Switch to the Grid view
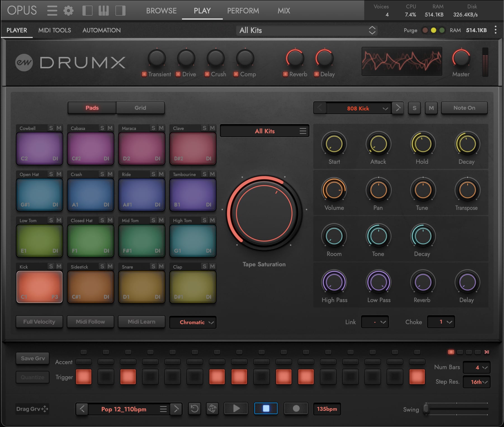This screenshot has height=427, width=504. (140, 108)
